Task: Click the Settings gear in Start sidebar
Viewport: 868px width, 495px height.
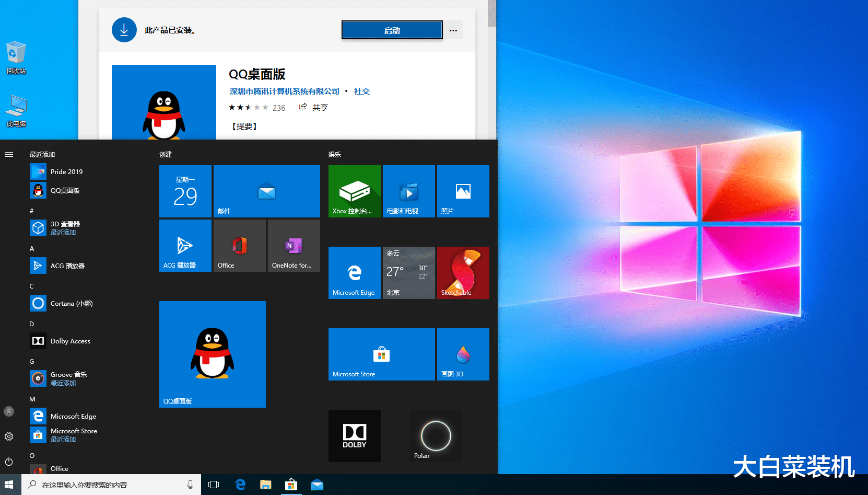Action: point(9,436)
